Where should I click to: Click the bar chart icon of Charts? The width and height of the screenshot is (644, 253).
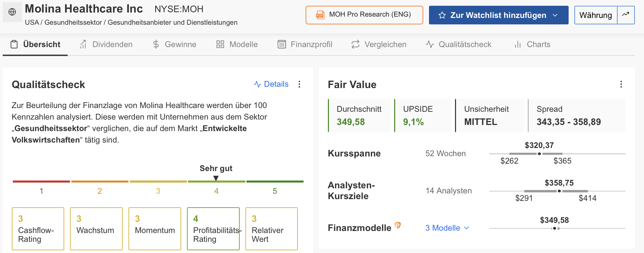pyautogui.click(x=518, y=44)
